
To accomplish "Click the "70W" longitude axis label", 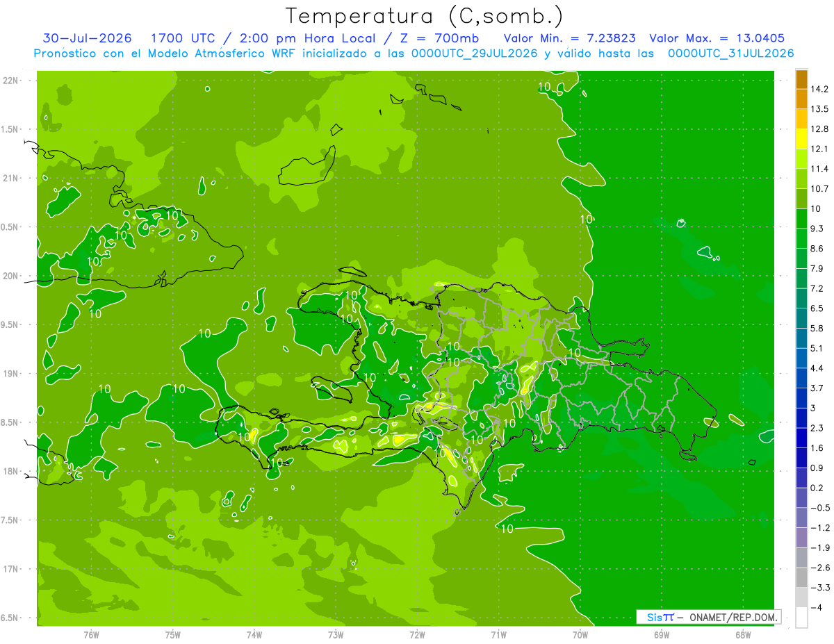I will tap(580, 635).
